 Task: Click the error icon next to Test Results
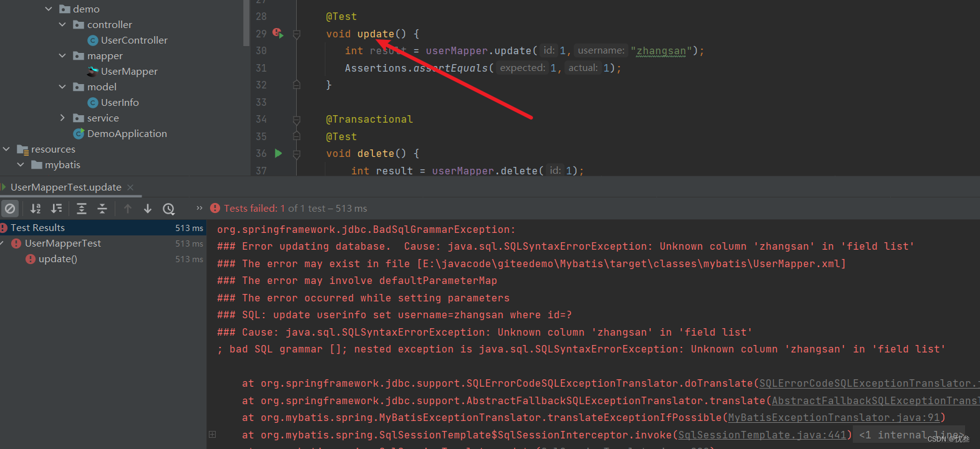(x=3, y=228)
